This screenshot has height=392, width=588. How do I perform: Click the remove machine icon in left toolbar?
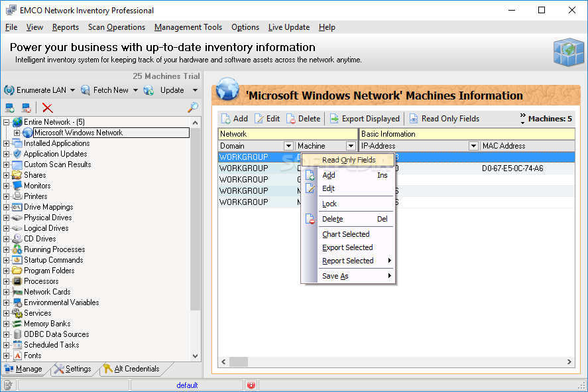pyautogui.click(x=27, y=108)
